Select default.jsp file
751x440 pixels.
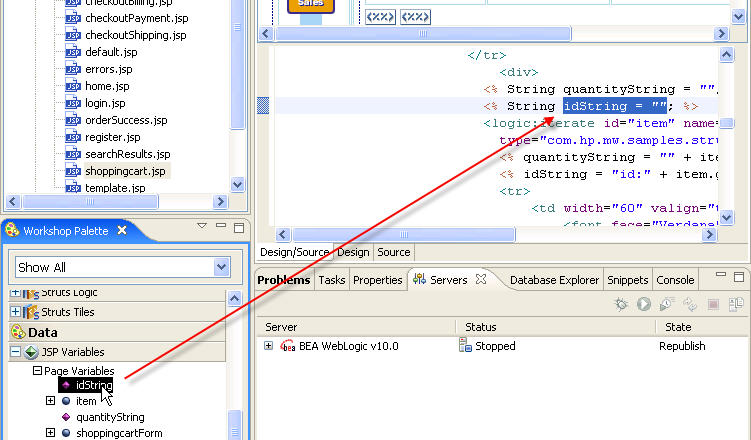(x=111, y=52)
